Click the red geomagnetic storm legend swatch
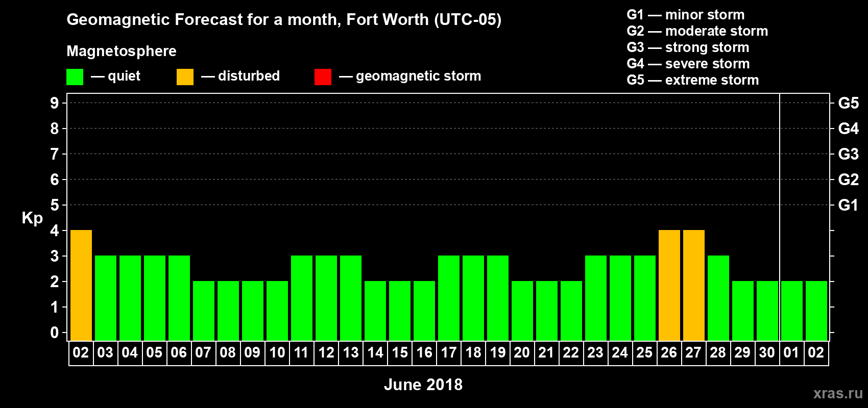Screen dimensions: 868x408 (x=323, y=77)
